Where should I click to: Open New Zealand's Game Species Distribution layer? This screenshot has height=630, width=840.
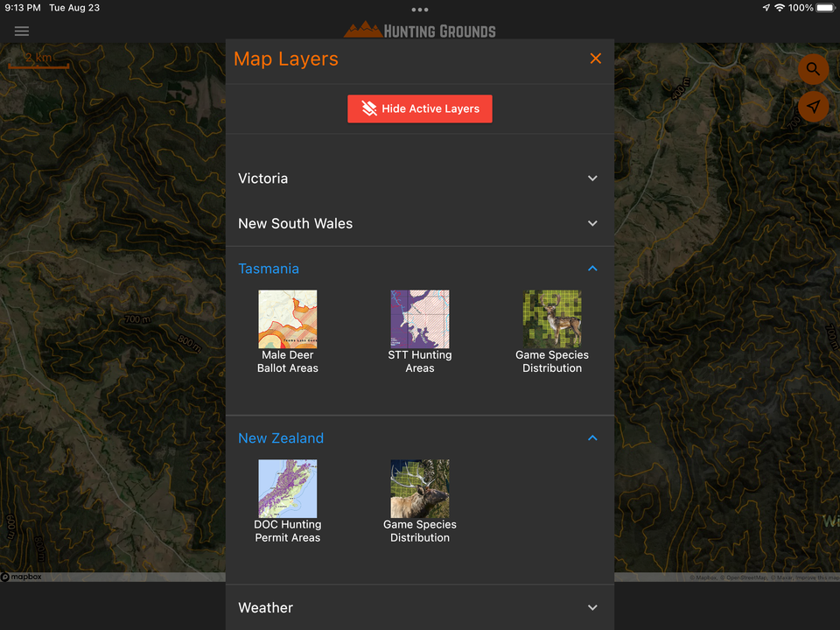pos(420,488)
